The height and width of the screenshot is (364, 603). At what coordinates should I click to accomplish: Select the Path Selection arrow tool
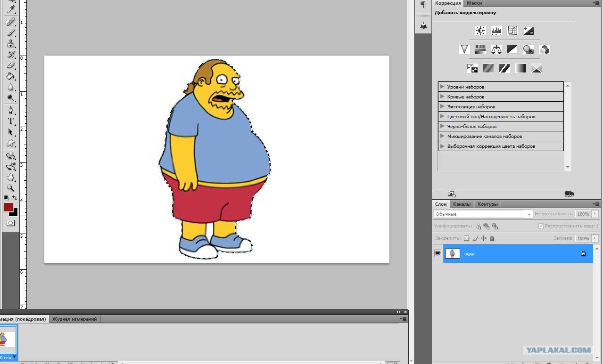pos(11,132)
